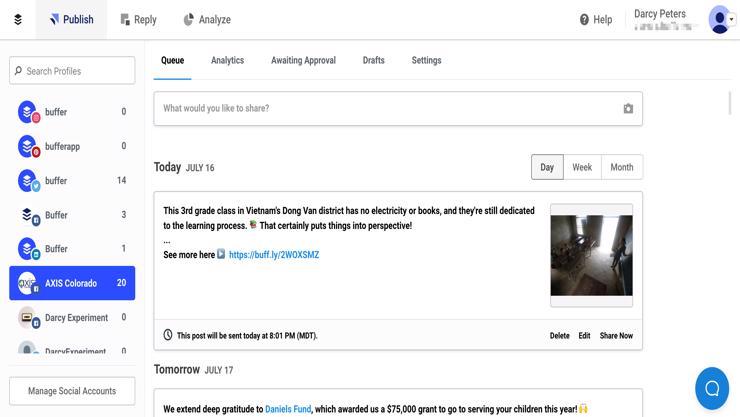This screenshot has width=740, height=417.
Task: Click the Darcy Experiment avatar icon
Action: coord(28,317)
